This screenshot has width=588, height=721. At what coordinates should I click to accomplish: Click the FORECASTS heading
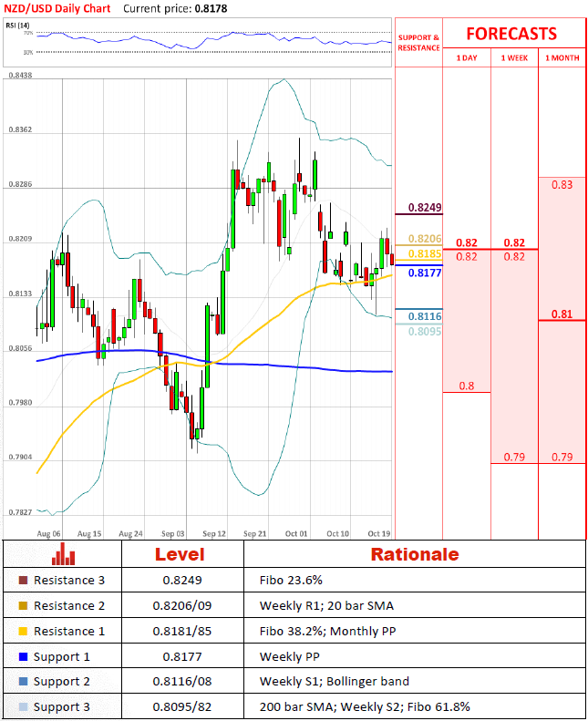click(x=511, y=34)
